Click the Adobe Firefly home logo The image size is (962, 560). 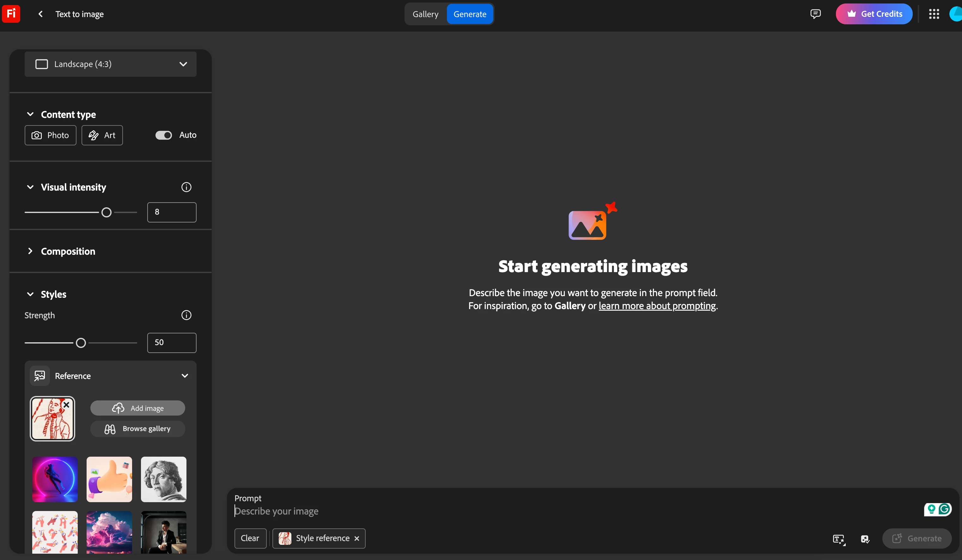(x=11, y=14)
